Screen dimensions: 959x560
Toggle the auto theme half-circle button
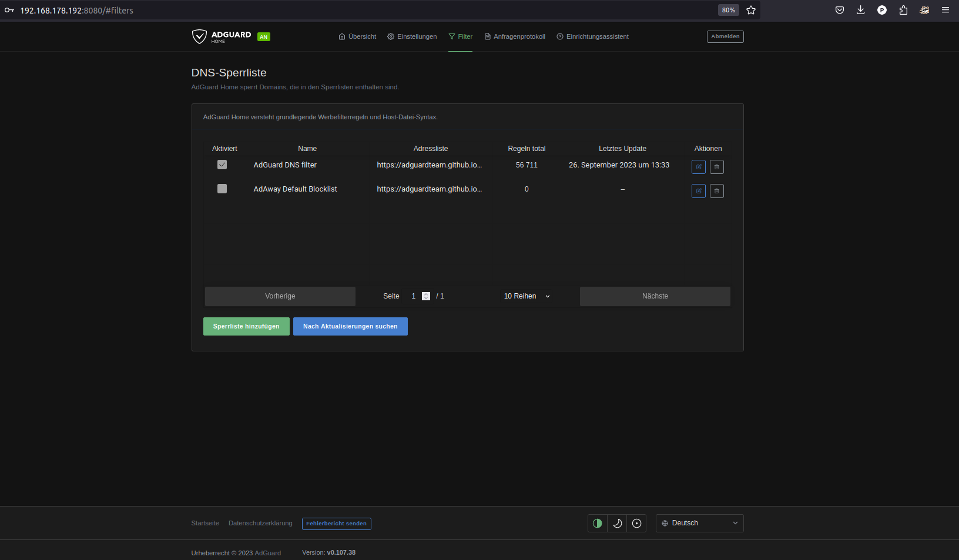tap(598, 524)
